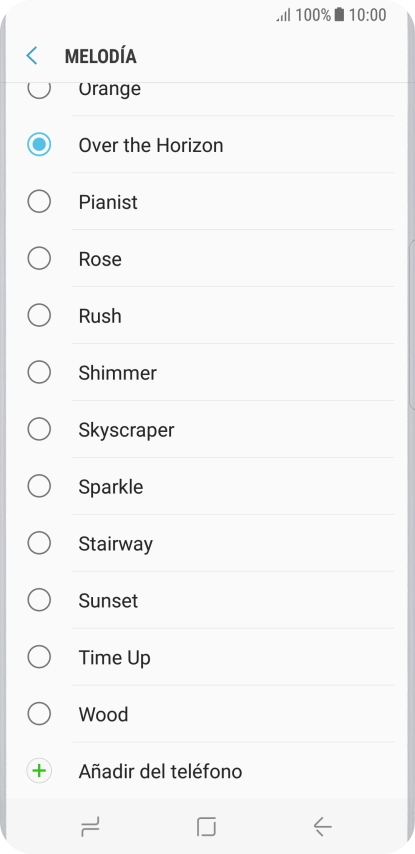Image resolution: width=415 pixels, height=854 pixels.
Task: Select Over the Horizon radio button
Action: pos(39,145)
